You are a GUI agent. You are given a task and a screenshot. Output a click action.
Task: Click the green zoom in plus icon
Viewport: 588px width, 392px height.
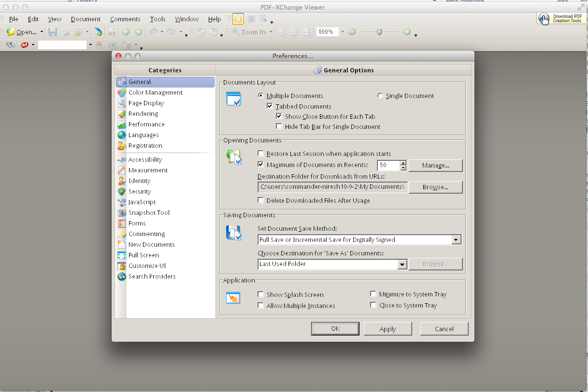(x=407, y=32)
